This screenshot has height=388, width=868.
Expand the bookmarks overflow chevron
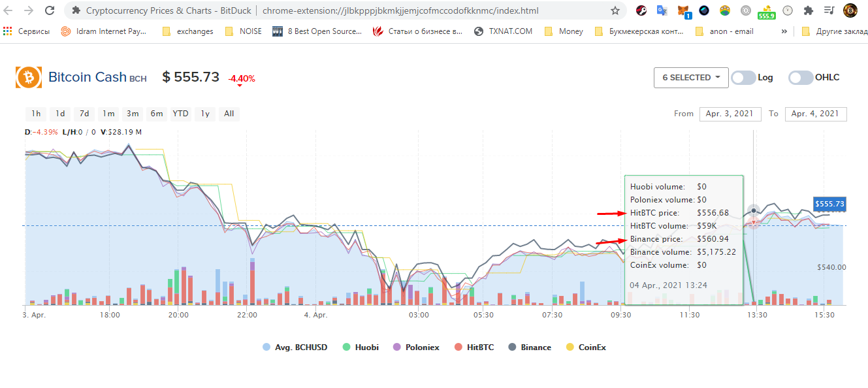pyautogui.click(x=784, y=31)
